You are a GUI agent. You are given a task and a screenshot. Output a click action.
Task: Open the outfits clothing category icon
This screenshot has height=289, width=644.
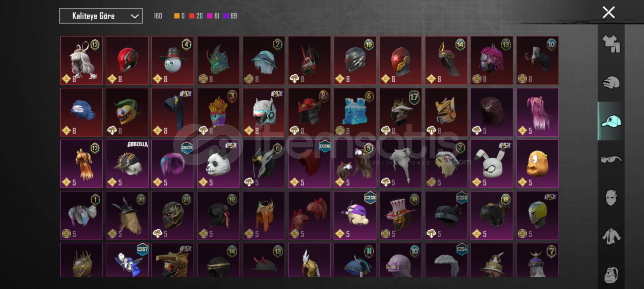click(611, 44)
